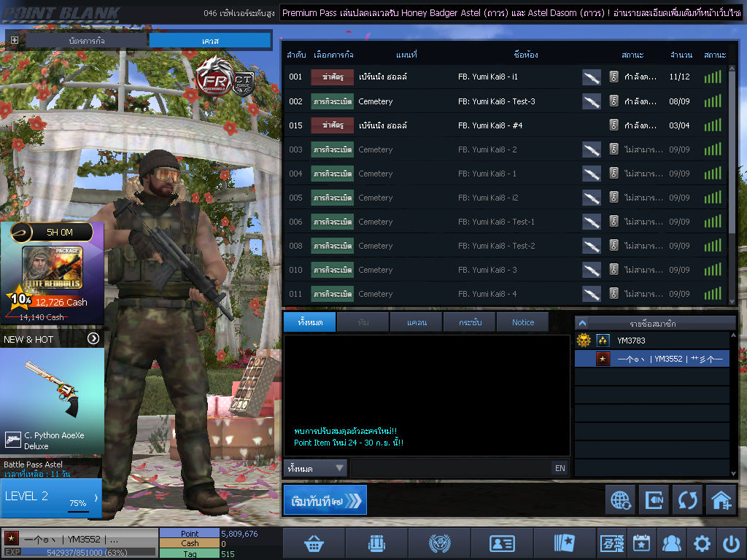Click the เริ่มทันที quick start button
The width and height of the screenshot is (747, 560).
(325, 500)
